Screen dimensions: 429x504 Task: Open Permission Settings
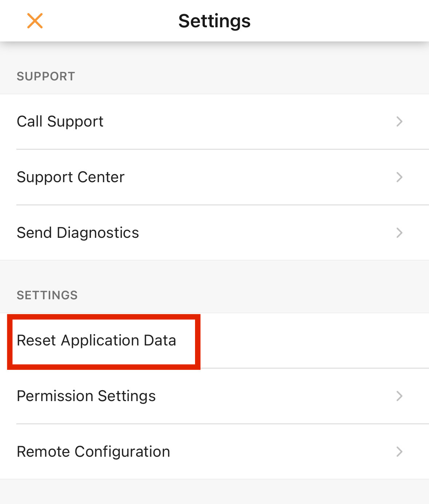tap(86, 396)
